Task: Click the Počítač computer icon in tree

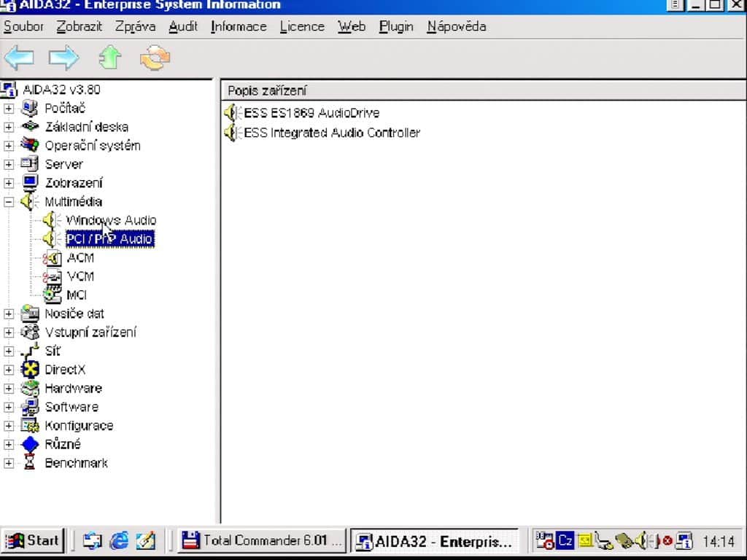Action: [x=29, y=108]
